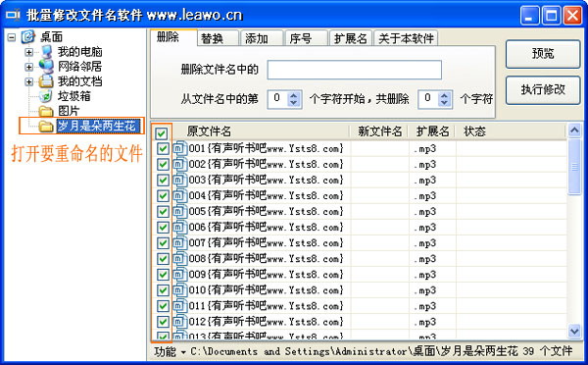
Task: Click the delete character count number field
Action: tap(428, 99)
